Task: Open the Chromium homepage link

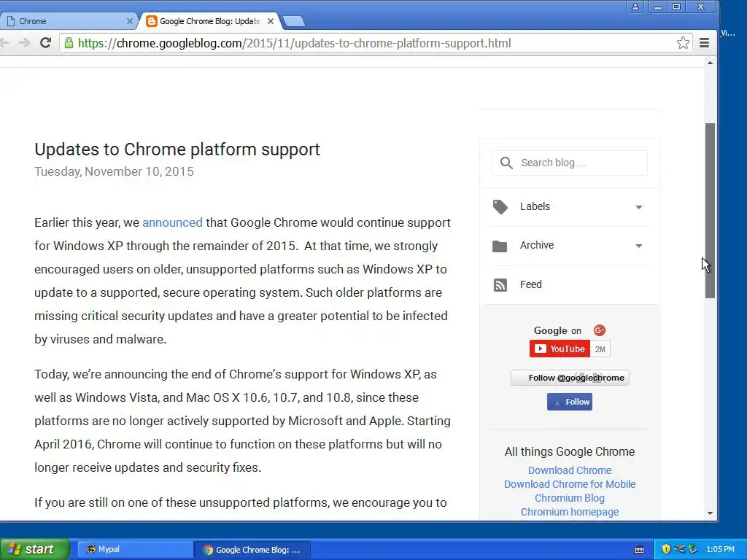Action: (570, 511)
